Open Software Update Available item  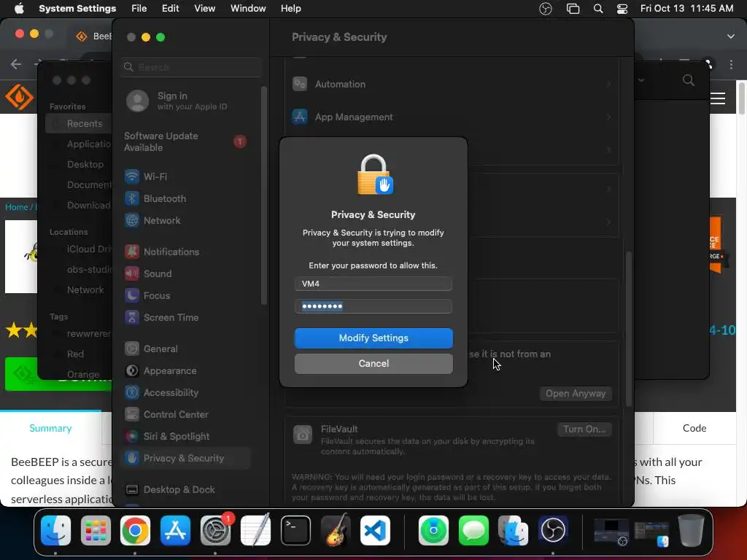pyautogui.click(x=185, y=142)
